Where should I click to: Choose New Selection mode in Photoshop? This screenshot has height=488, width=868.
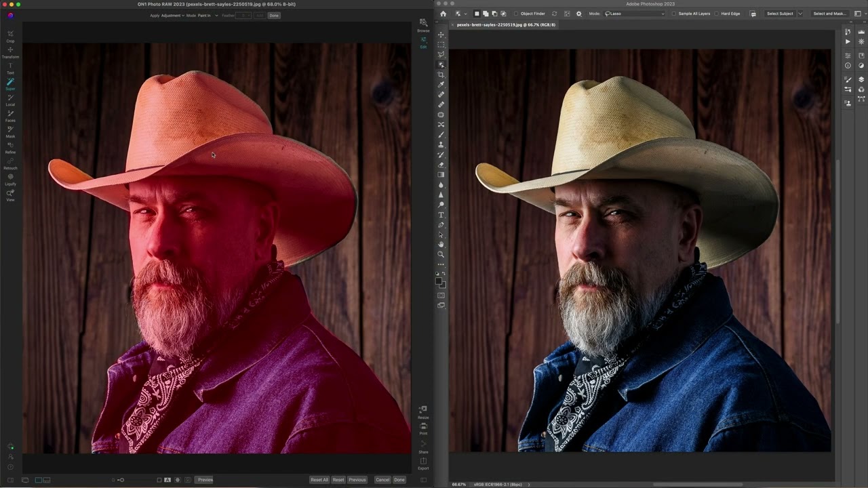[477, 14]
